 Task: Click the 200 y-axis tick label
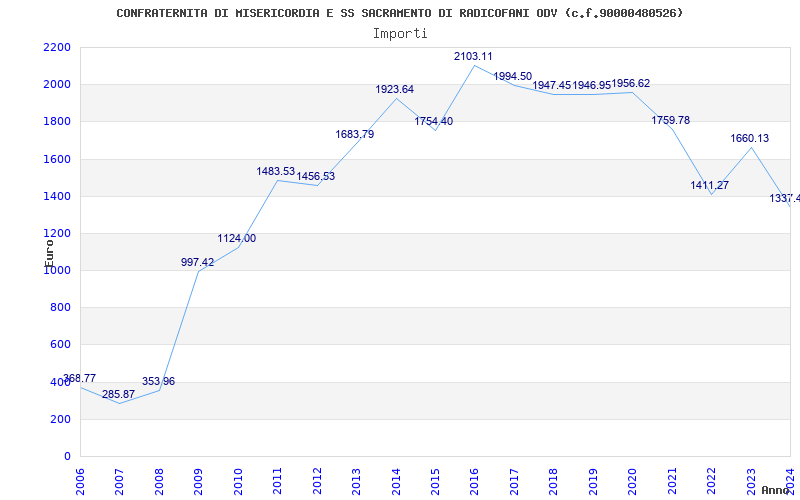point(60,419)
